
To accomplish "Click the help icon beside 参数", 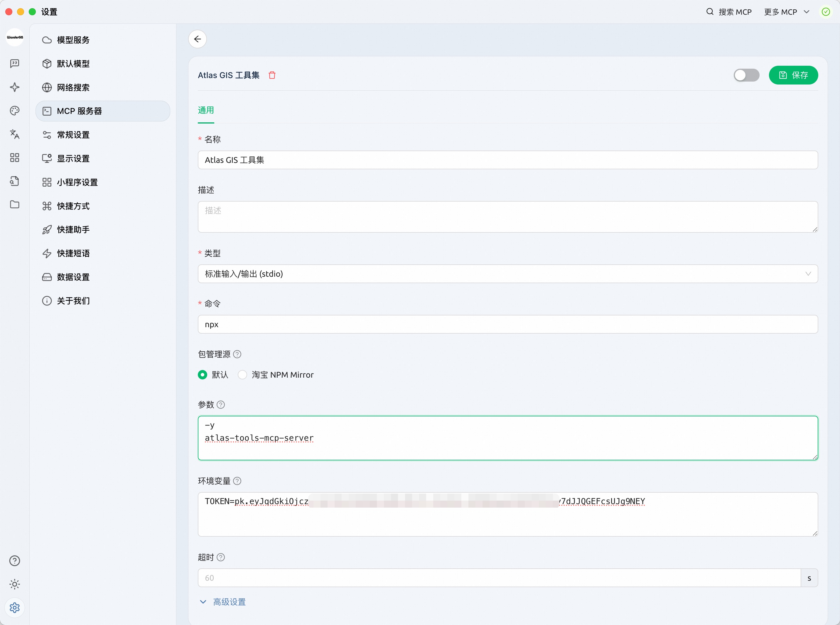I will click(x=221, y=405).
